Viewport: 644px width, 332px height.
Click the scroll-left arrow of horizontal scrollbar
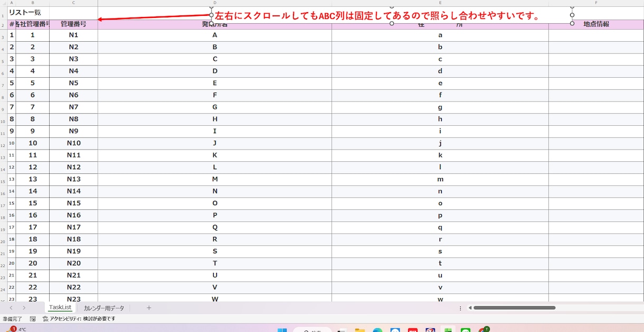tap(470, 308)
